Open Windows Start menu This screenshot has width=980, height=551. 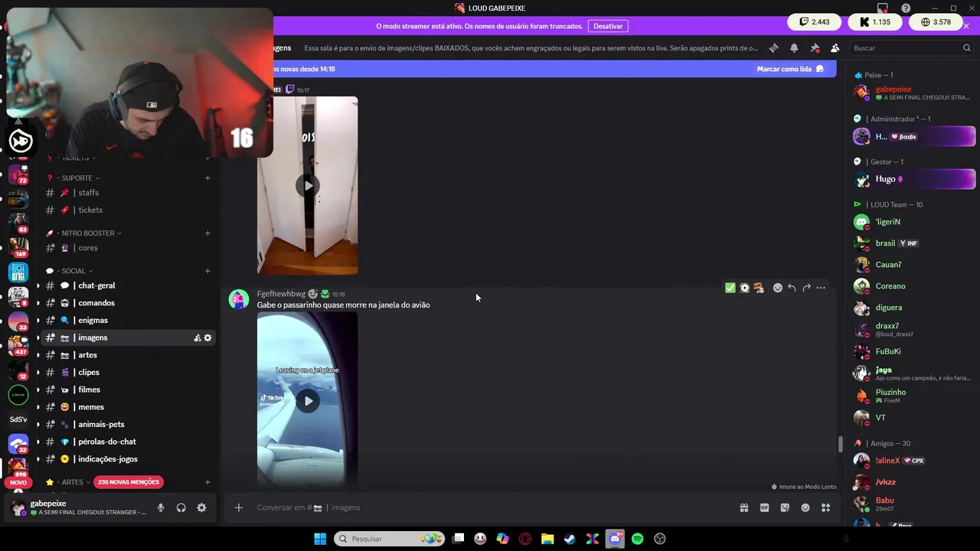click(x=320, y=539)
